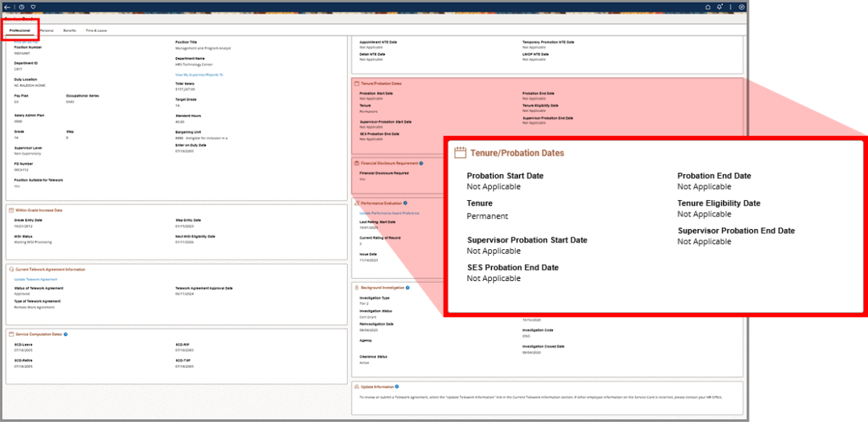The width and height of the screenshot is (868, 422).
Task: Open the three-dot actions menu
Action: pos(730,7)
